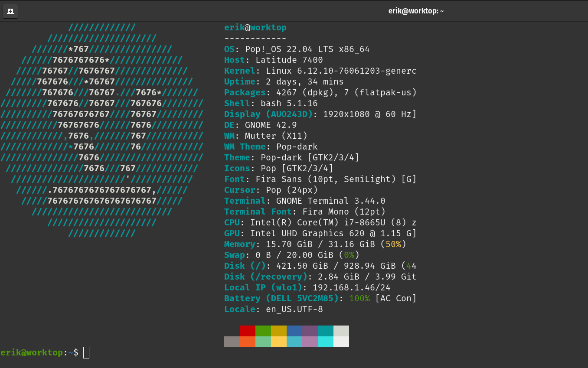Open a new terminal tab with header icon
This screenshot has height=368, width=588.
coord(10,11)
